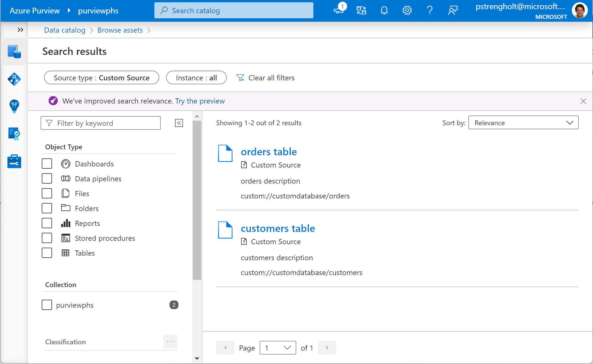Click the custom://customdatabase/orders path text
593x364 pixels.
[x=295, y=196]
